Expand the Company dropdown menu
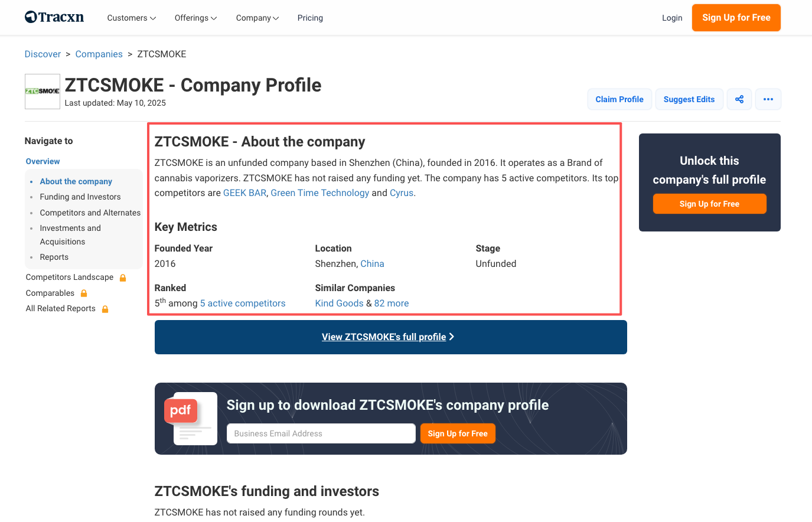Screen dimensions: 812x522 (x=257, y=18)
